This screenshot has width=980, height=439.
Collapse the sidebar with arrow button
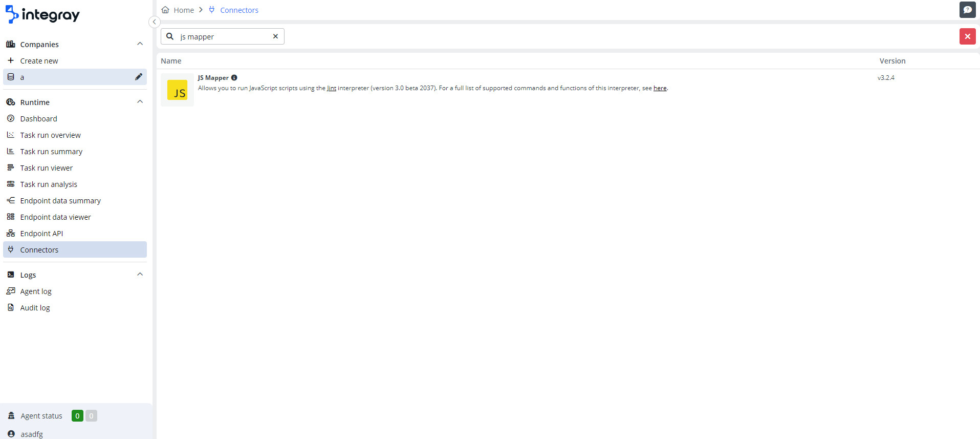pyautogui.click(x=154, y=22)
